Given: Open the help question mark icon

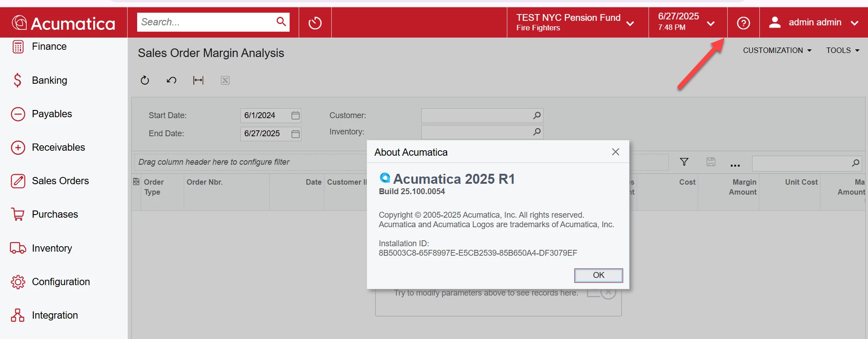Looking at the screenshot, I should (x=743, y=23).
